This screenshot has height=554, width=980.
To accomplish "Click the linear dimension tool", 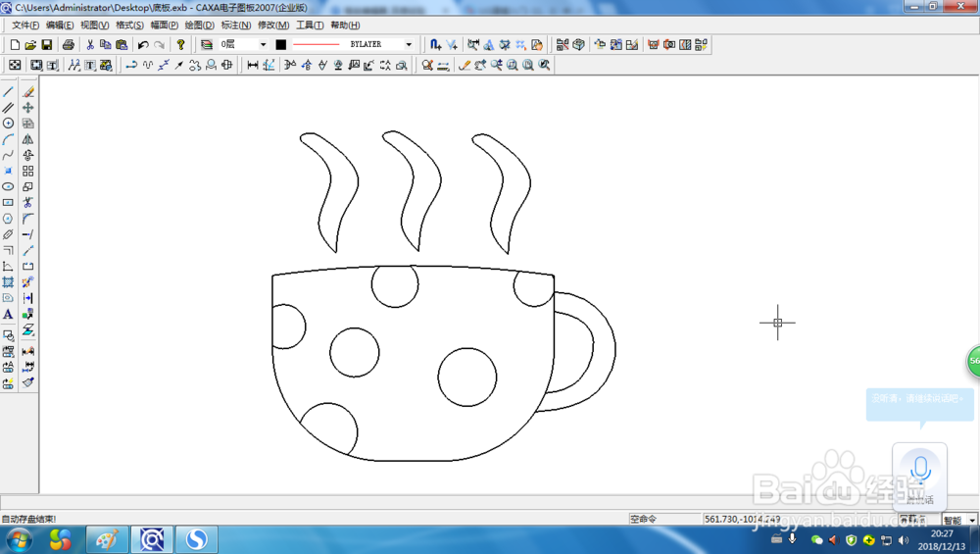I will pos(253,65).
